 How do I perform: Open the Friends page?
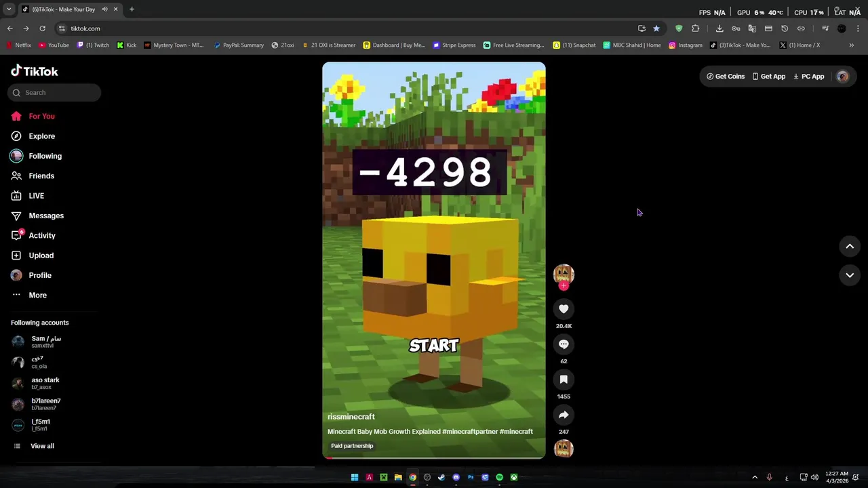tap(33, 176)
